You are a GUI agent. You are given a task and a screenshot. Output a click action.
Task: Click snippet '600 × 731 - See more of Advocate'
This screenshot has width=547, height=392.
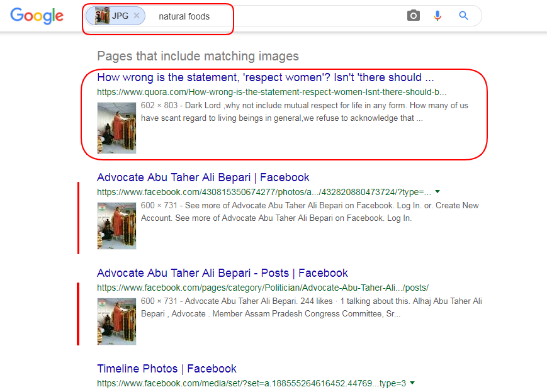click(x=311, y=211)
